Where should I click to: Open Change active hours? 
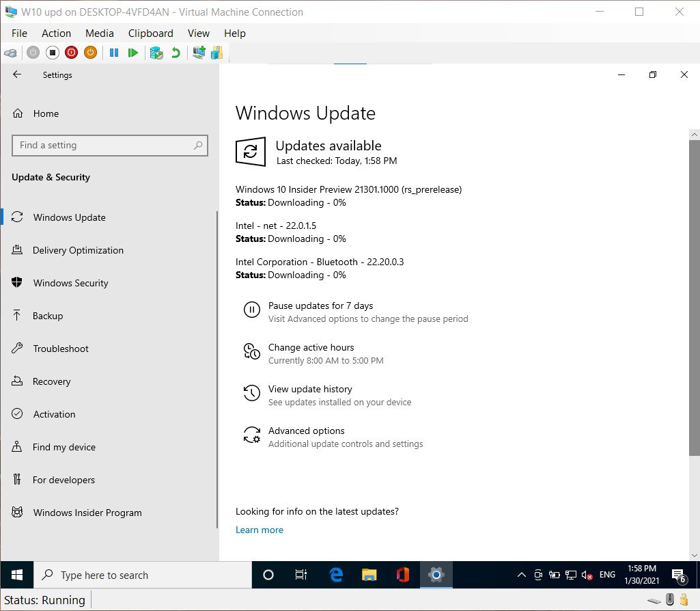(x=313, y=354)
